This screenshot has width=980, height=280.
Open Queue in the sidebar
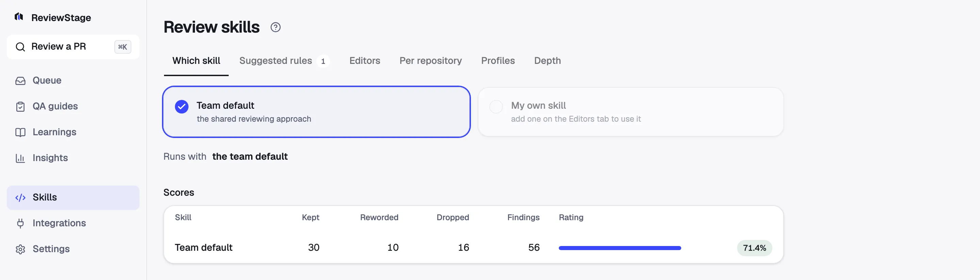click(x=73, y=81)
